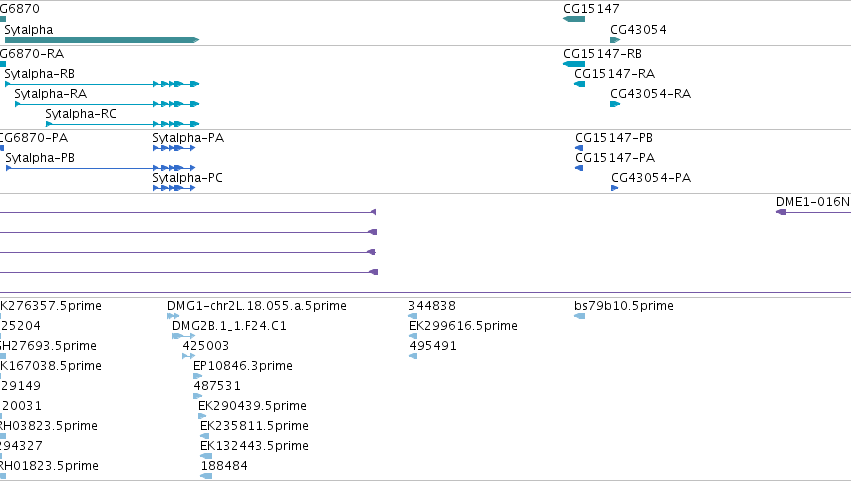The image size is (851, 481).
Task: Select the CG43054 gene arrow glyph
Action: (615, 40)
